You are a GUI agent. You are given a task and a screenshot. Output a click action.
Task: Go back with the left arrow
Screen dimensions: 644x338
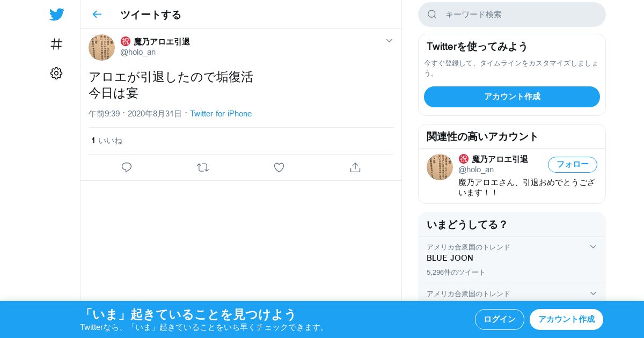click(97, 14)
